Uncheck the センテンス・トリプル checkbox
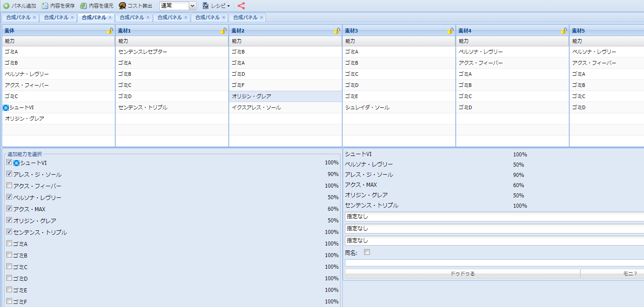 [9, 232]
